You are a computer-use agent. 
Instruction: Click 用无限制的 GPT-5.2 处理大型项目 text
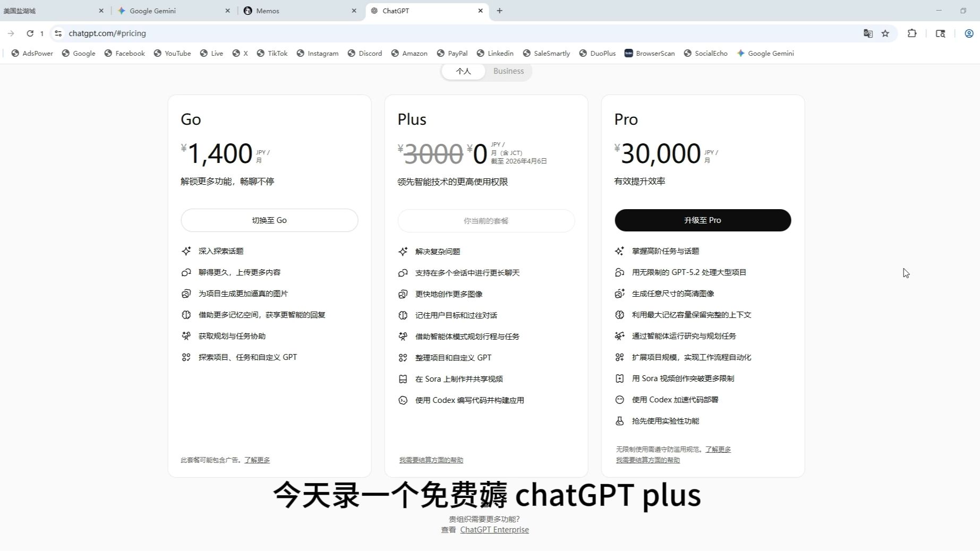689,272
